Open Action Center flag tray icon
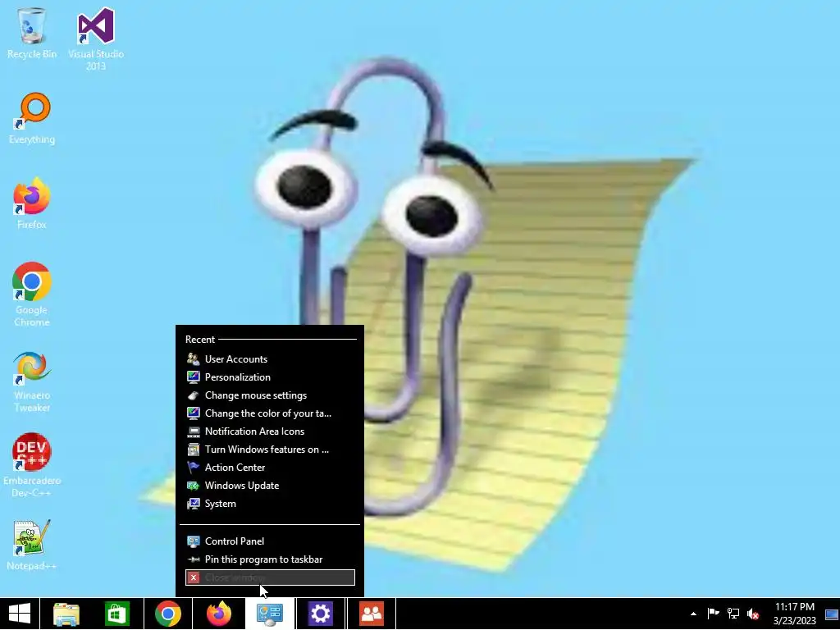The image size is (840, 630). tap(713, 614)
